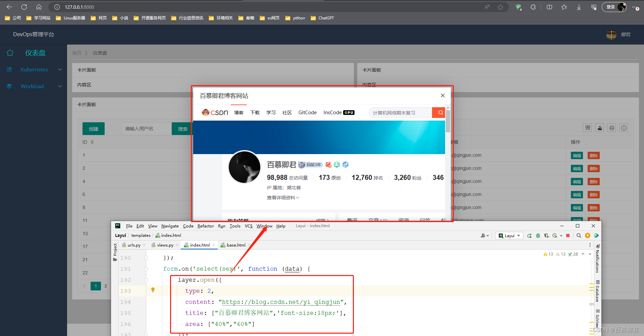Click the popup's vertical scrollbar thumb
644x336 pixels.
(448, 121)
